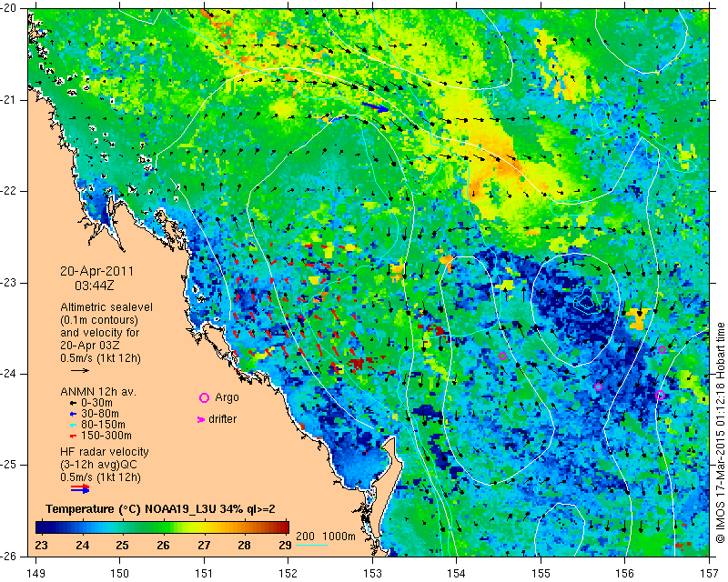728x582 pixels.
Task: Click the (3-12h avg)QC legend text
Action: click(98, 465)
